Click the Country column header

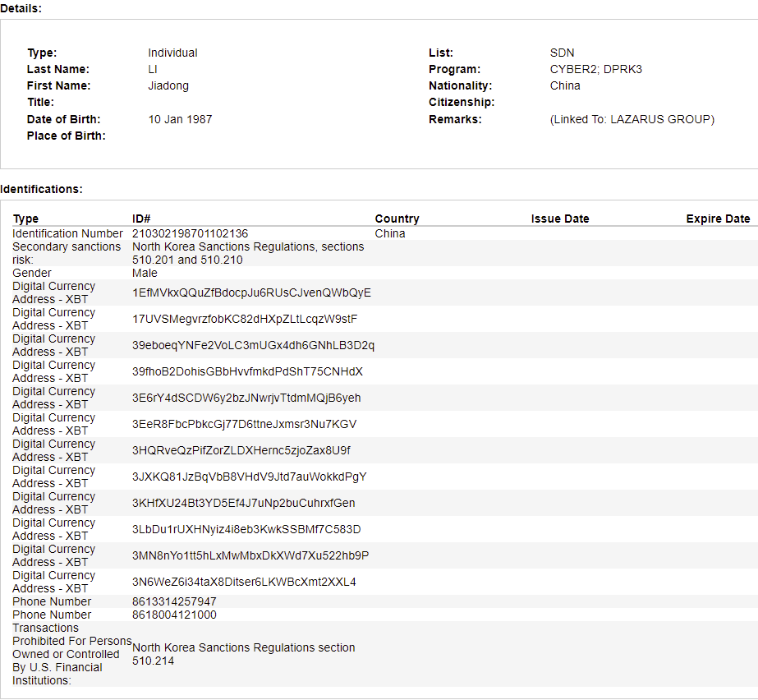tap(397, 219)
